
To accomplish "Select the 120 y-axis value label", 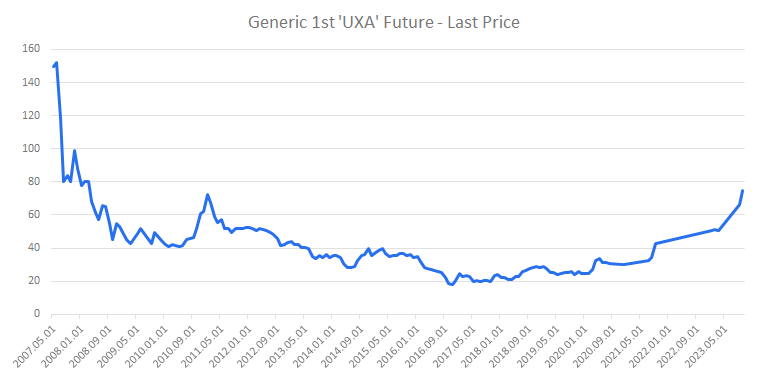I will pos(31,115).
